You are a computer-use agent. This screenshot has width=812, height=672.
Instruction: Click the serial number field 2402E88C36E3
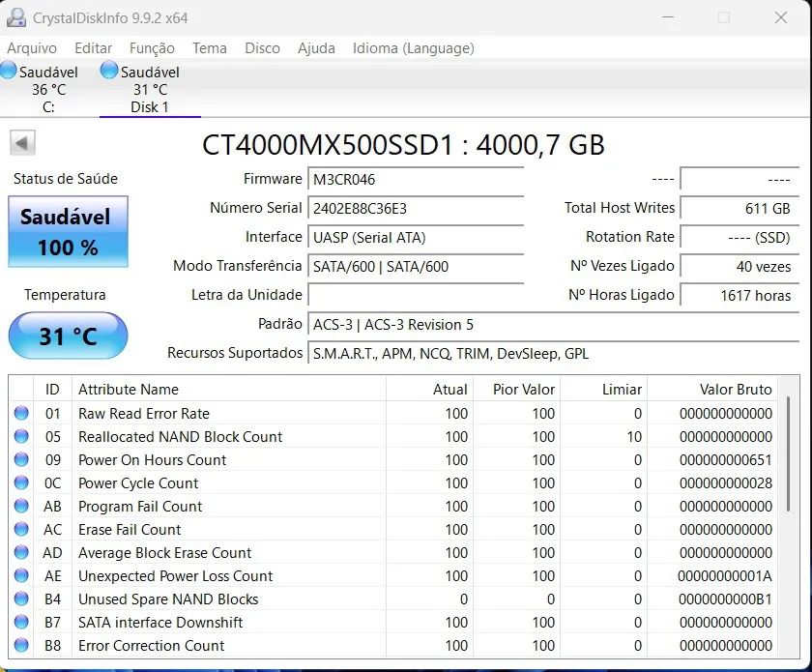(416, 208)
